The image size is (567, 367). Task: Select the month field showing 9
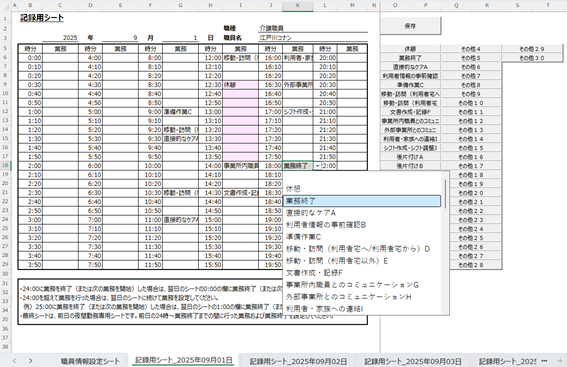tap(120, 38)
